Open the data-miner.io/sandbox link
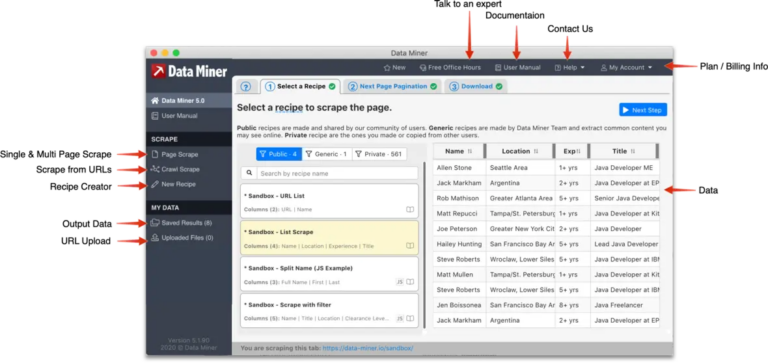 (367, 348)
